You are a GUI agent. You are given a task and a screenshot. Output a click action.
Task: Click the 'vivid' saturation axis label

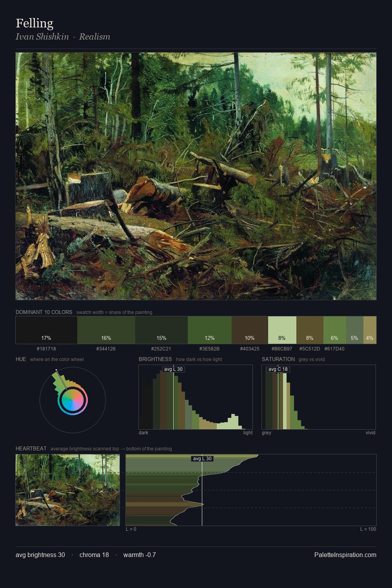click(x=370, y=433)
